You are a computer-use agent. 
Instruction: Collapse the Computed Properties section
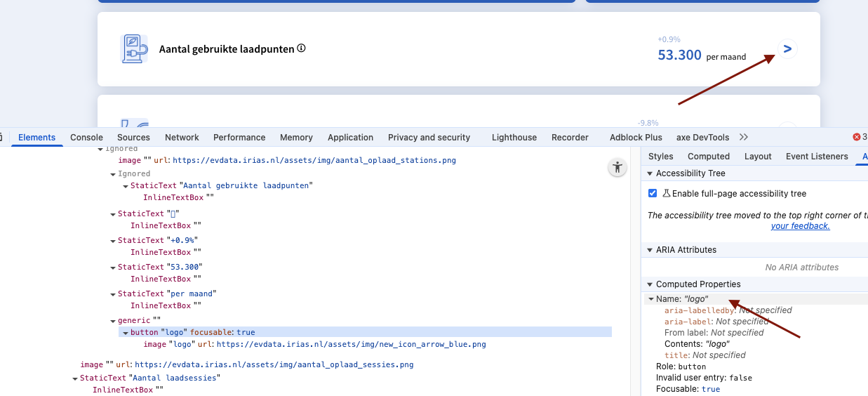pyautogui.click(x=649, y=284)
